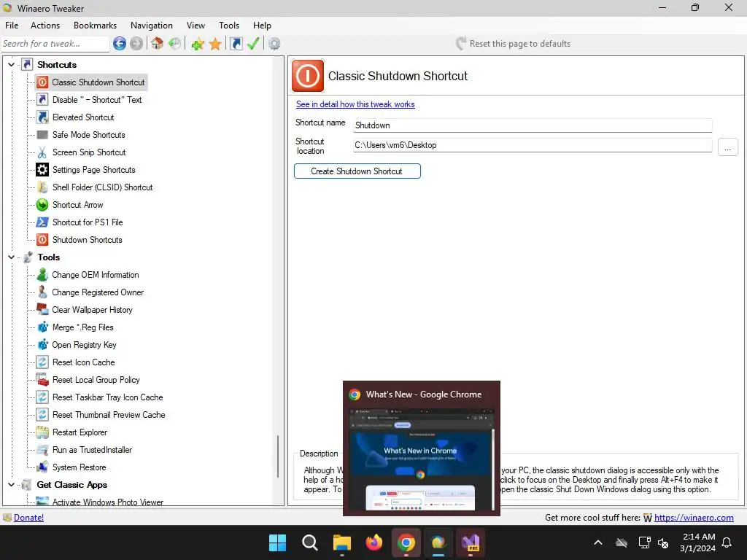Open the File menu
747x560 pixels.
click(12, 26)
